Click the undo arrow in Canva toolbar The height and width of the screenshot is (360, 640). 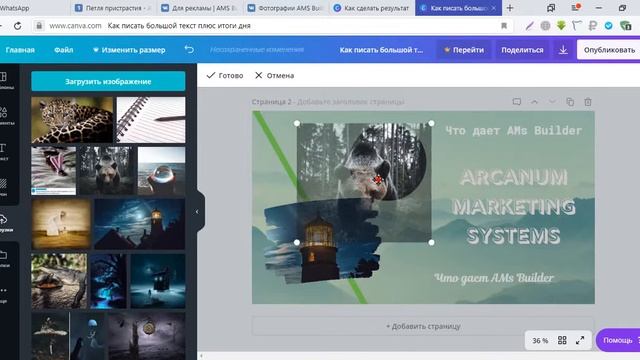pos(189,49)
